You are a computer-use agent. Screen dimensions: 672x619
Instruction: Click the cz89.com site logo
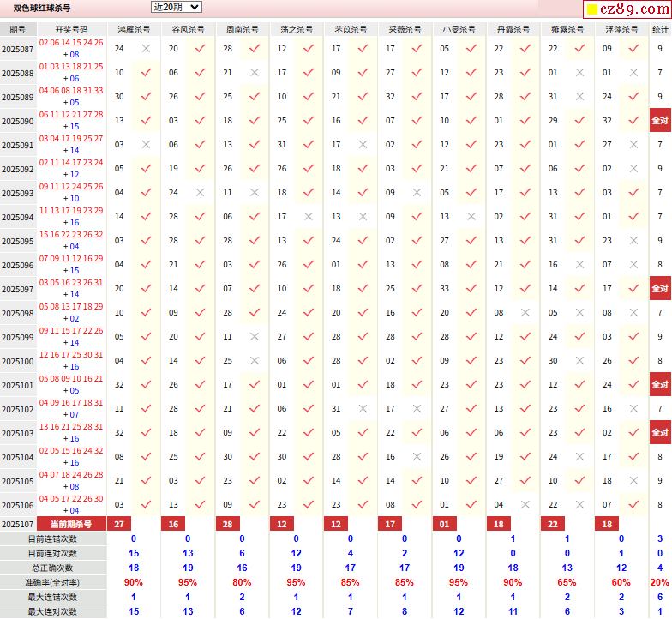(626, 10)
